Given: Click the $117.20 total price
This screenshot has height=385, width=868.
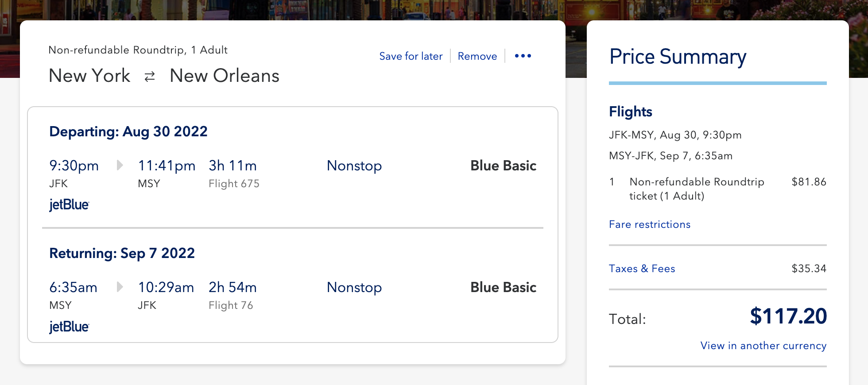Looking at the screenshot, I should [788, 316].
